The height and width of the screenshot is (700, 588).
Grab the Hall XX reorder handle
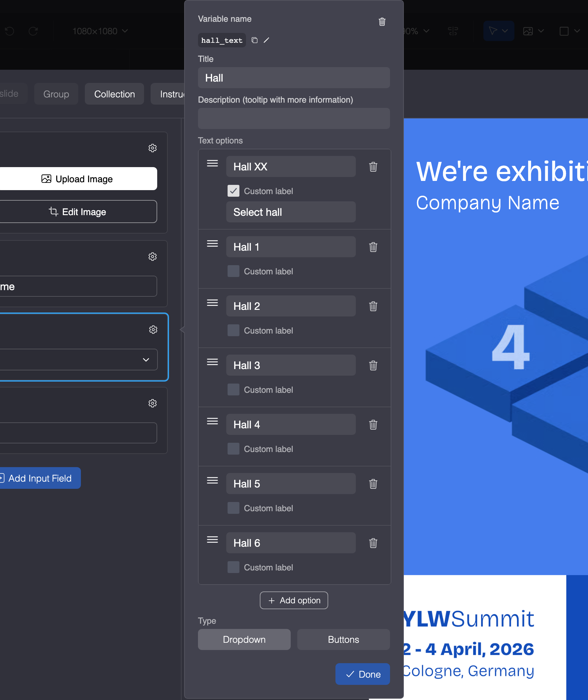212,163
